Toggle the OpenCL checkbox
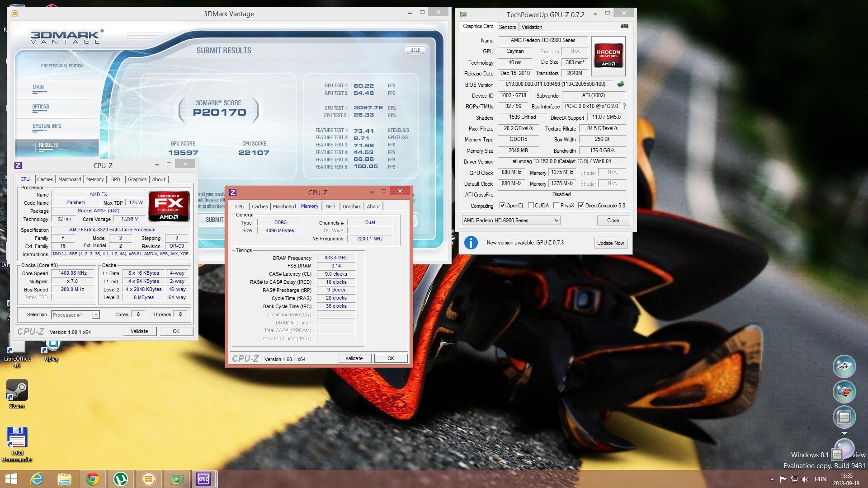The width and height of the screenshot is (868, 488). tap(502, 206)
